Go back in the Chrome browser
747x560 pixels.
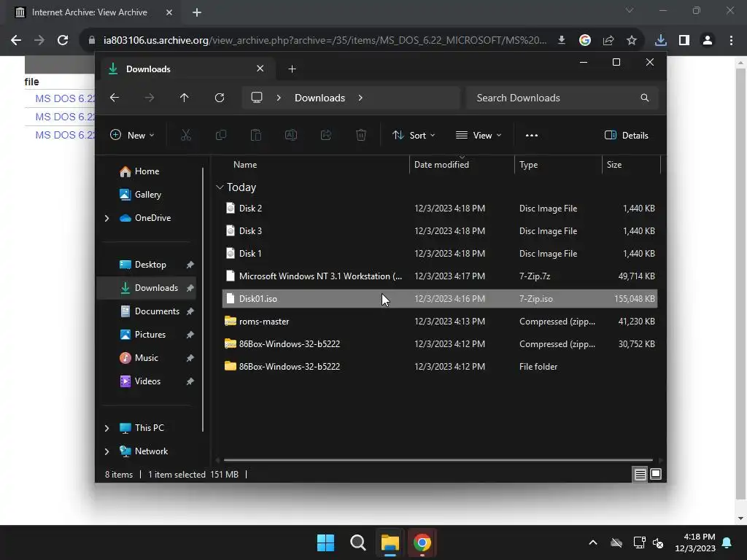16,40
